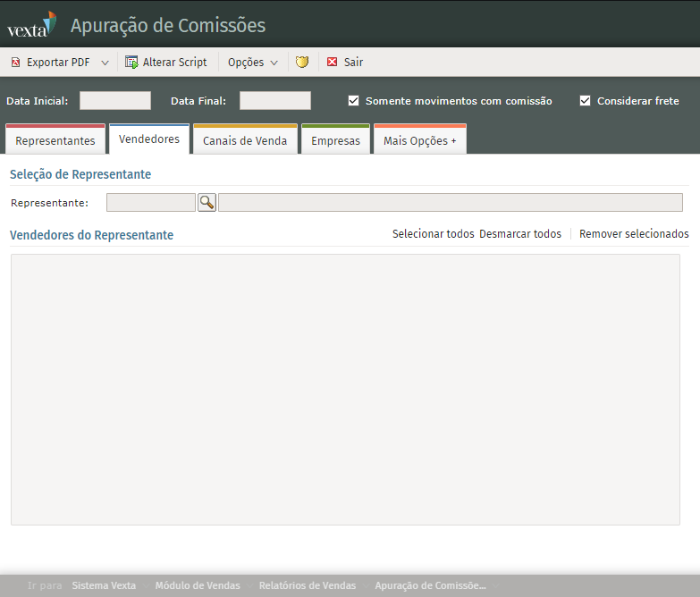Go to Módulo de Vendas breadcrumb
This screenshot has height=597, width=700.
[198, 585]
